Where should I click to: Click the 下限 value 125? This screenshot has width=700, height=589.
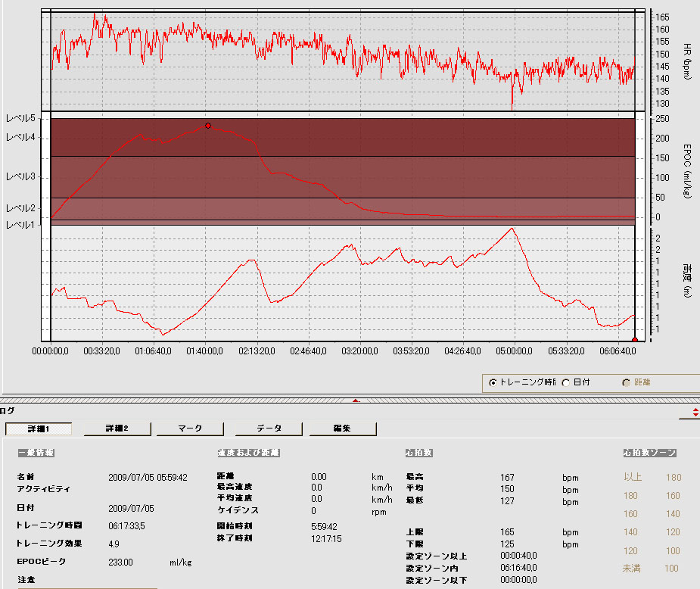(x=507, y=544)
